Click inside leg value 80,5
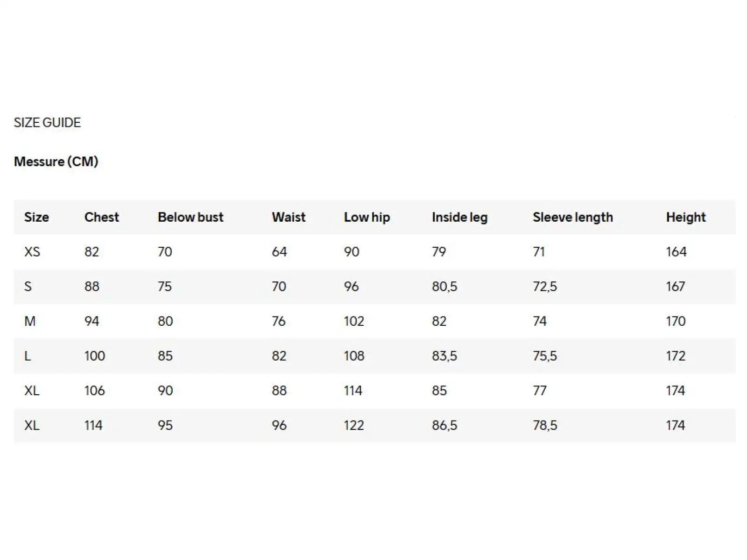The width and height of the screenshot is (747, 560). tap(444, 287)
